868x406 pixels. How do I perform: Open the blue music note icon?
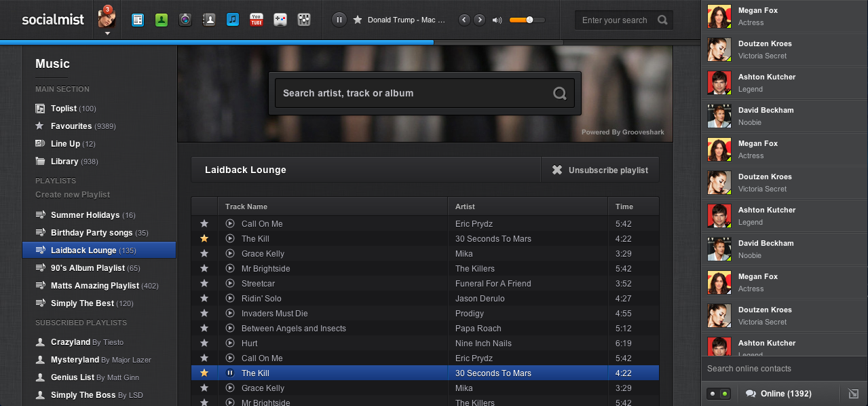(233, 20)
